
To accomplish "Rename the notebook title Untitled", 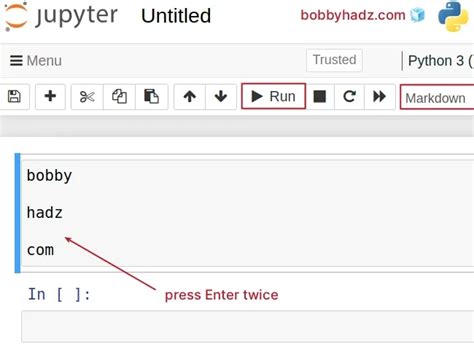I will point(176,16).
